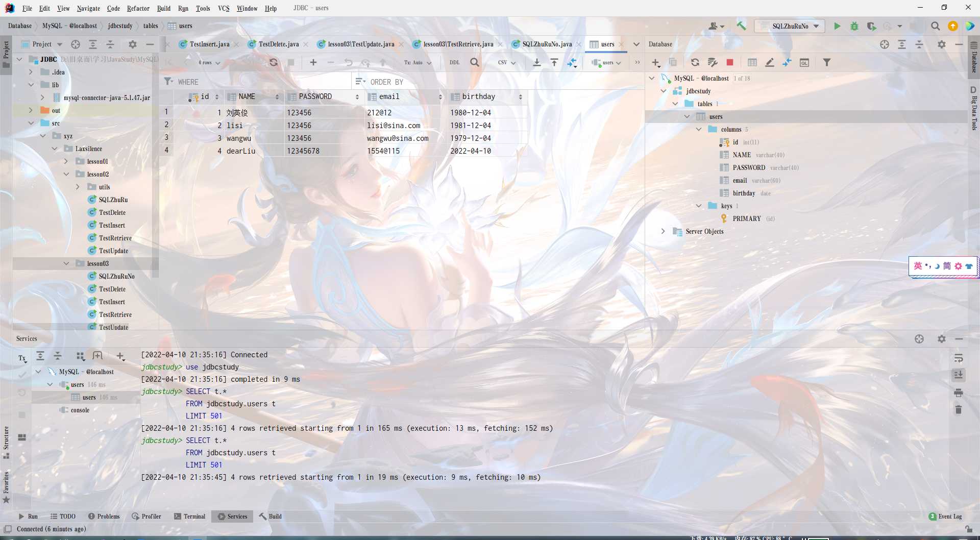Open the Refactor menu
The image size is (980, 540).
(x=138, y=8)
